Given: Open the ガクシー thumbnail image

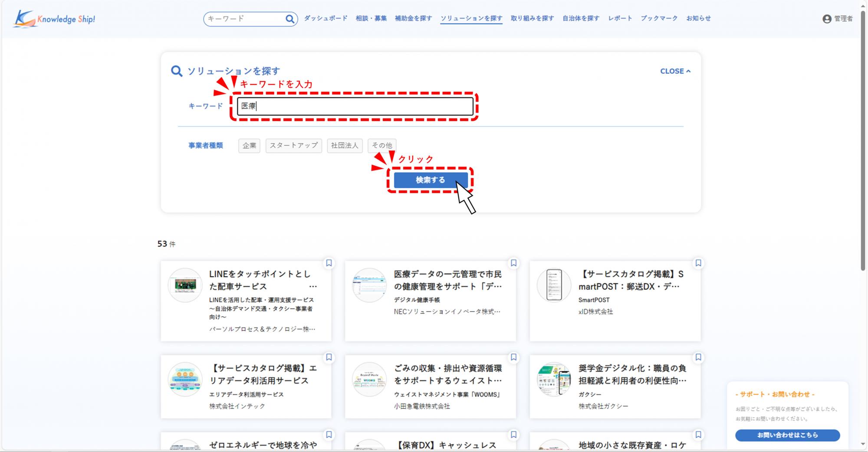Looking at the screenshot, I should click(x=554, y=379).
